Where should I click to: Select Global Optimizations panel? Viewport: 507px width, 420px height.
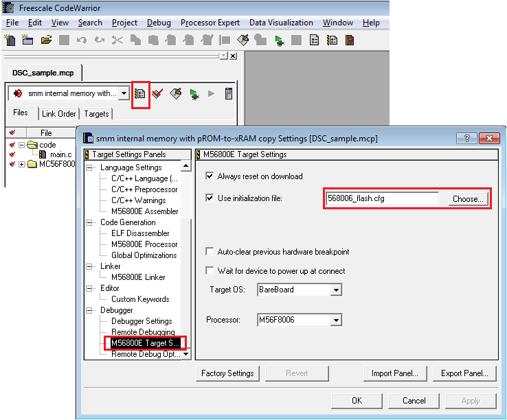click(x=144, y=255)
